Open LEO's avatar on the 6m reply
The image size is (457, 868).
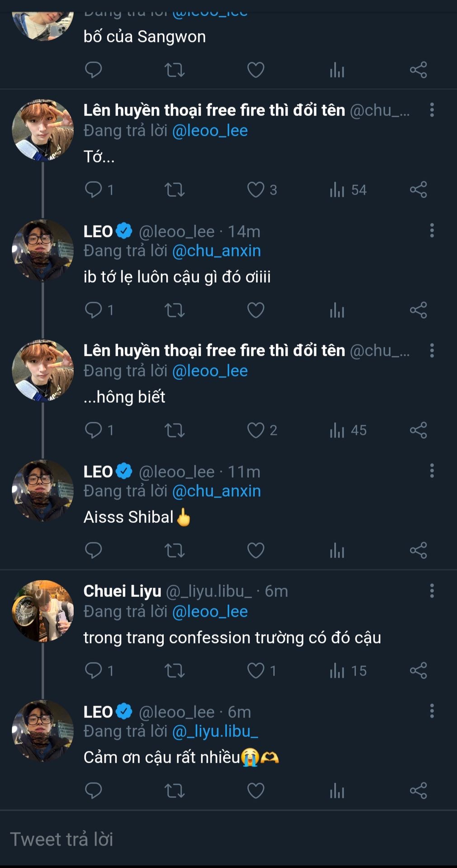(42, 731)
